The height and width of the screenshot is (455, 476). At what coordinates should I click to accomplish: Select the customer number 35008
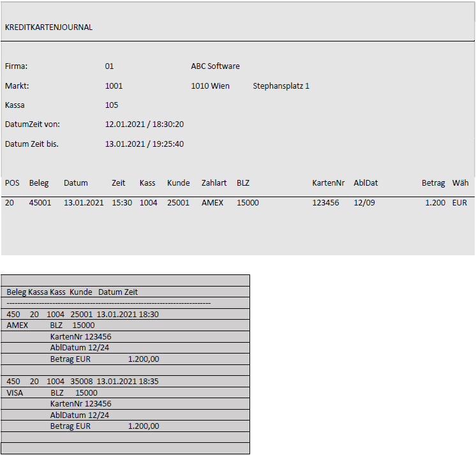click(x=81, y=381)
